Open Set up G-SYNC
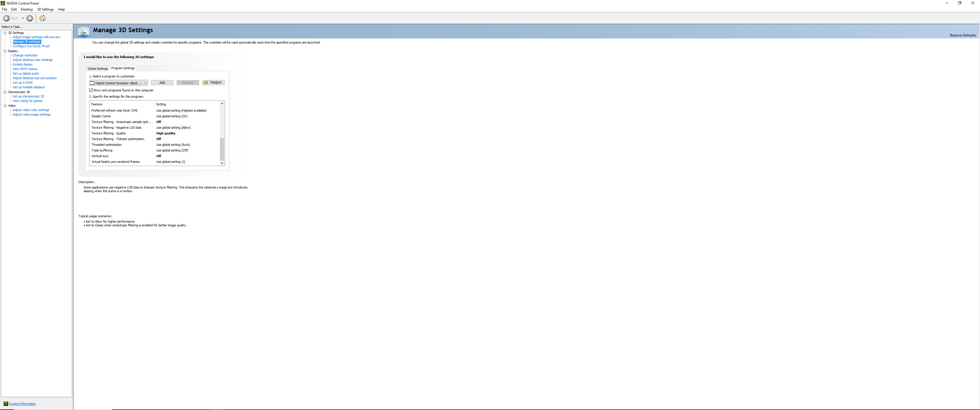The image size is (980, 410). coord(23,83)
